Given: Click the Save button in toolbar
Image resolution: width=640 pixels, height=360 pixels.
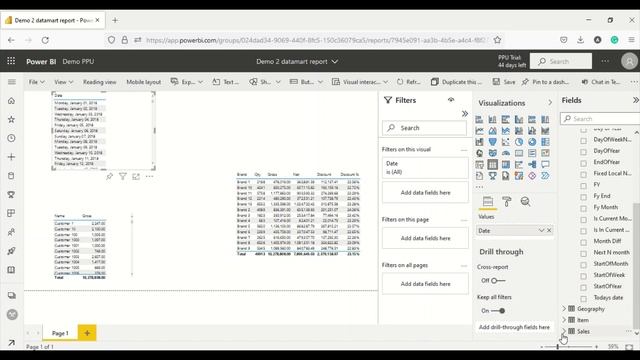Looking at the screenshot, I should [x=504, y=82].
